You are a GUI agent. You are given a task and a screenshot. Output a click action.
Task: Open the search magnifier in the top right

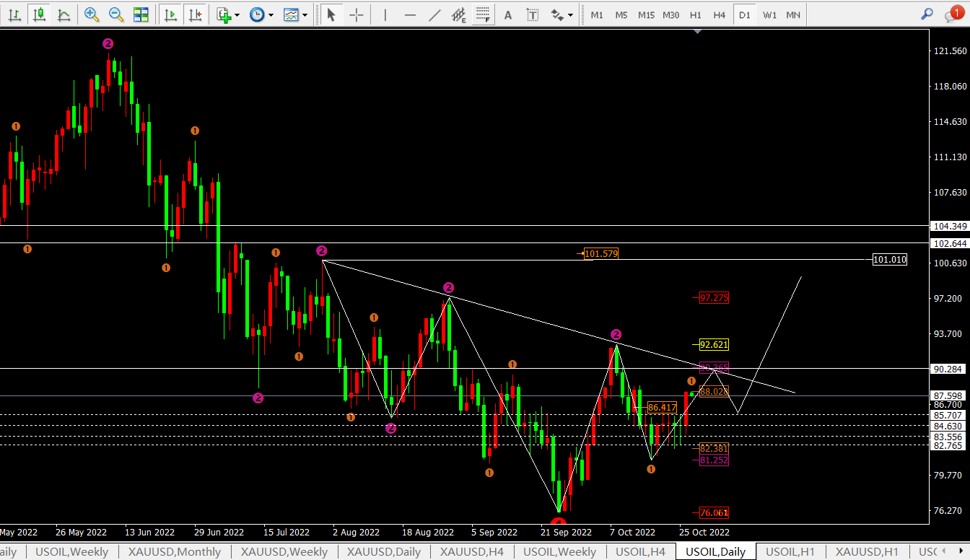(x=927, y=14)
